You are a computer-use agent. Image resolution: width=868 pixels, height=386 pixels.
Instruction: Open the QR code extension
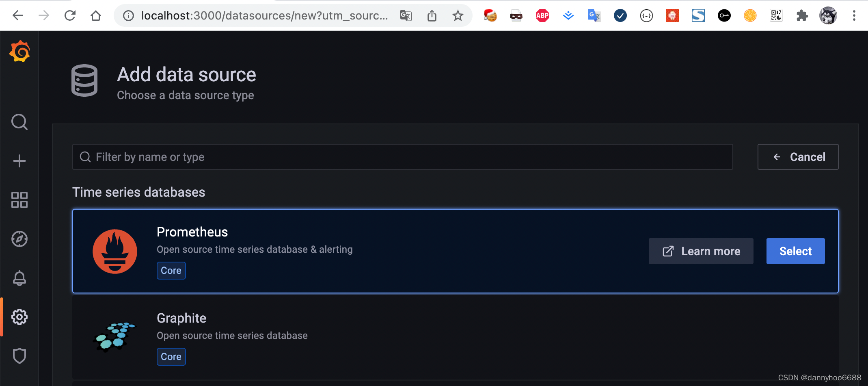point(776,15)
